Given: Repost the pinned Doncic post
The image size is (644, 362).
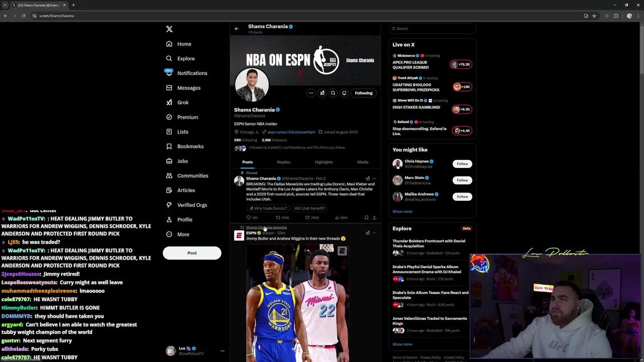Looking at the screenshot, I should point(282,218).
